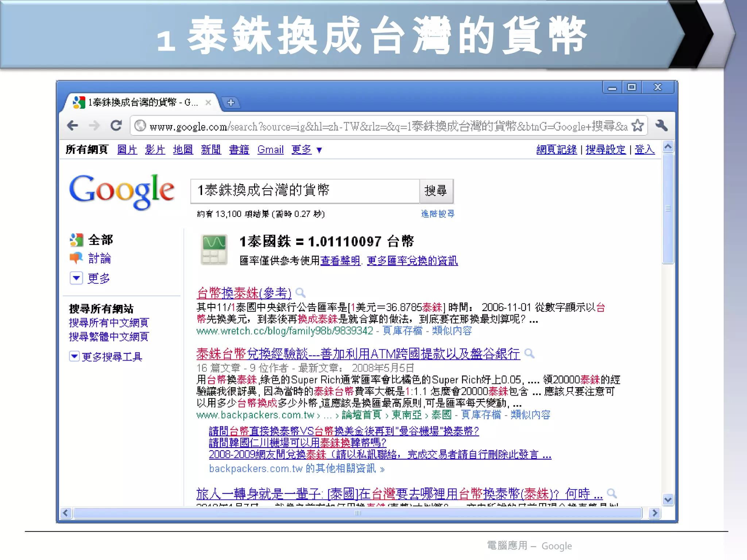Open Gmail from top navigation
Image resolution: width=747 pixels, height=560 pixels.
tap(270, 149)
